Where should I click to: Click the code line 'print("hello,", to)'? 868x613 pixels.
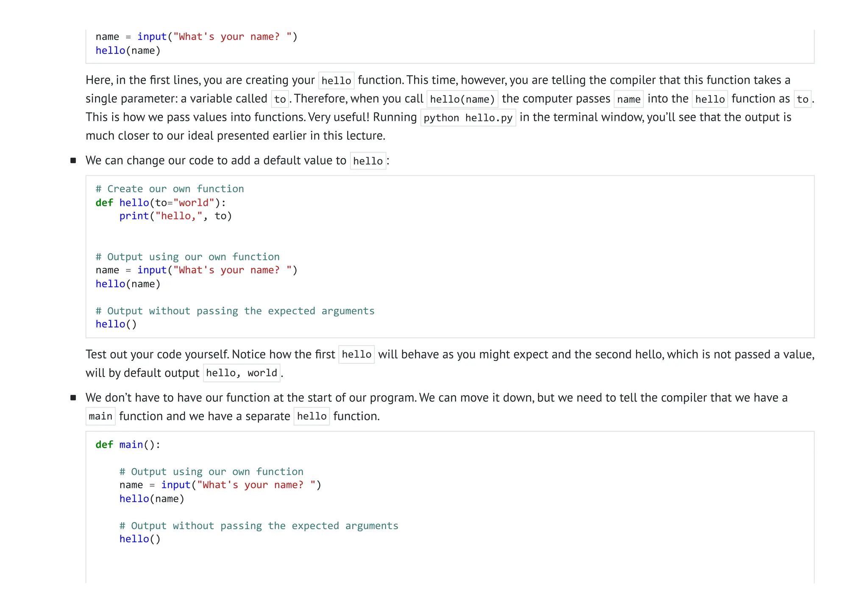pyautogui.click(x=175, y=216)
